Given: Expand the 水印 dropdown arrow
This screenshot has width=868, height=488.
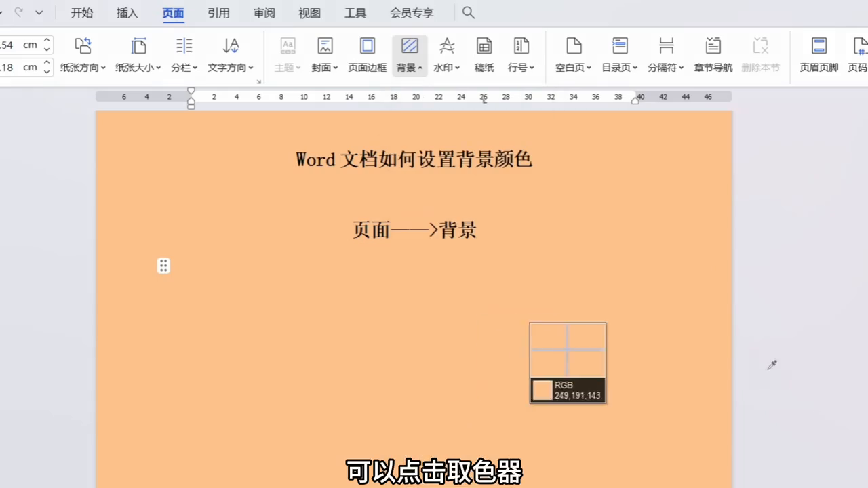Looking at the screenshot, I should [x=457, y=68].
